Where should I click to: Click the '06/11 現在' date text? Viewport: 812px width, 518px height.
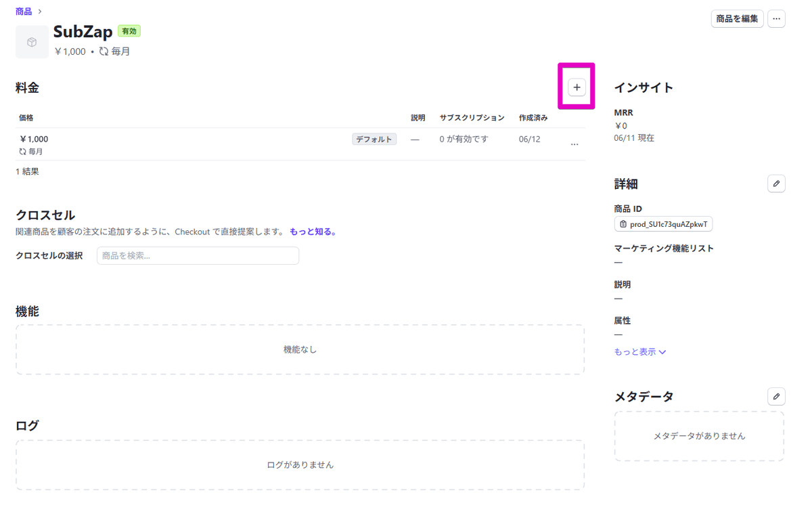634,137
